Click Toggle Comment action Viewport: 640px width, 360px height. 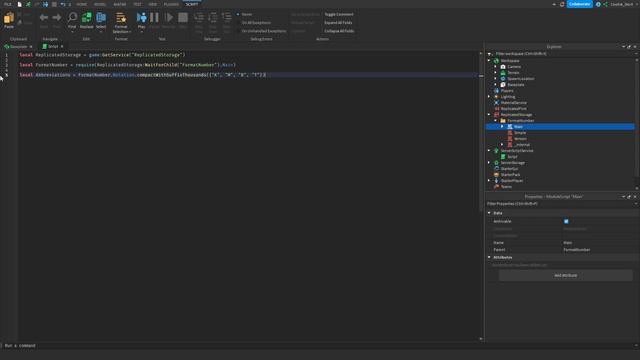click(x=339, y=14)
